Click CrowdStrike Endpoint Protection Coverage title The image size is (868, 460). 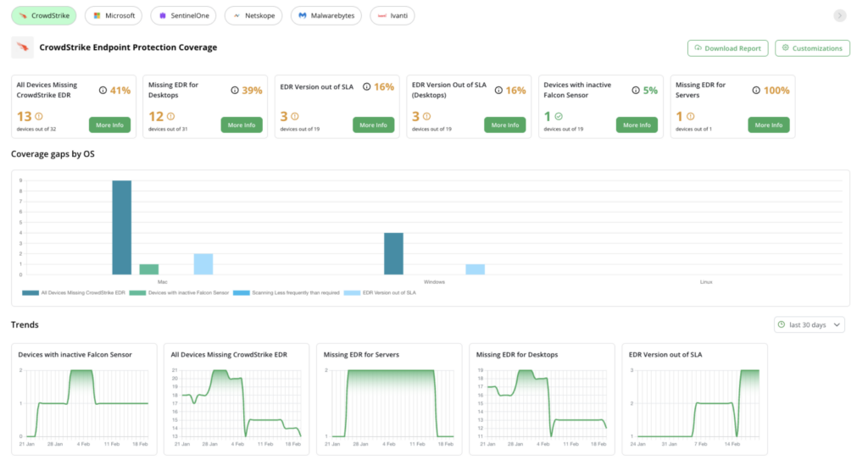pos(128,47)
